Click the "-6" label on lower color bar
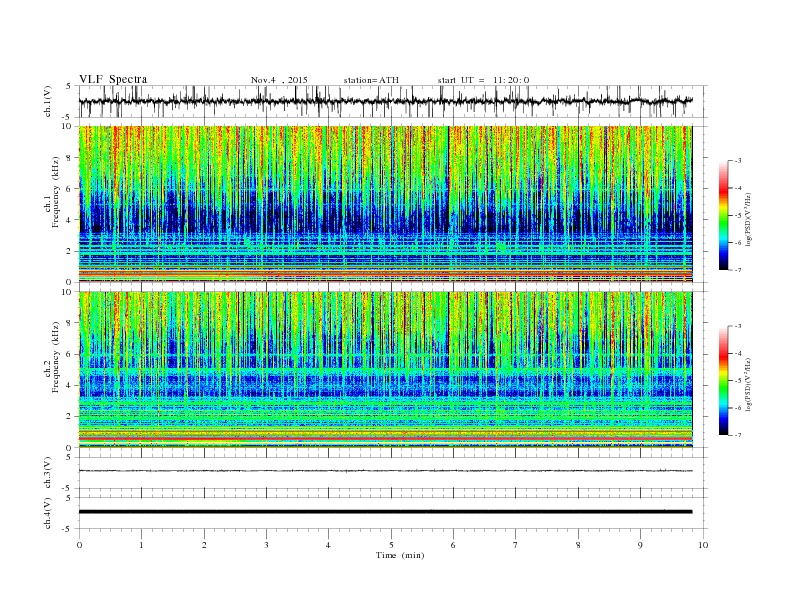This screenshot has height=612, width=792. (x=737, y=408)
